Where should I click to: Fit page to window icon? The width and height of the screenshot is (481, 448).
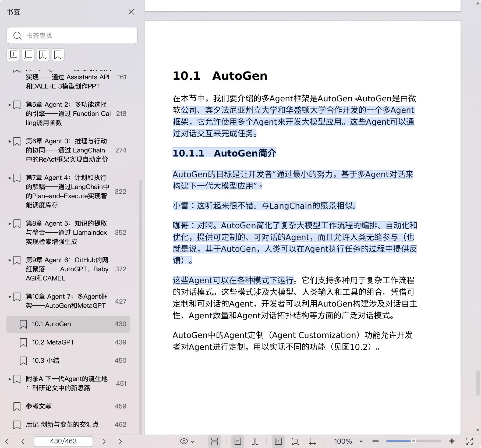[296, 441]
